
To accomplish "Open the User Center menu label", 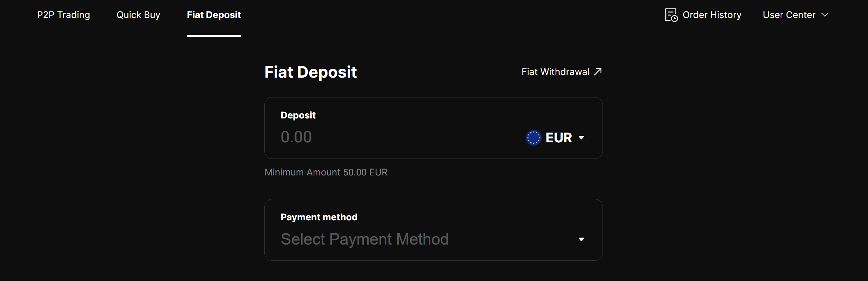I will click(789, 15).
